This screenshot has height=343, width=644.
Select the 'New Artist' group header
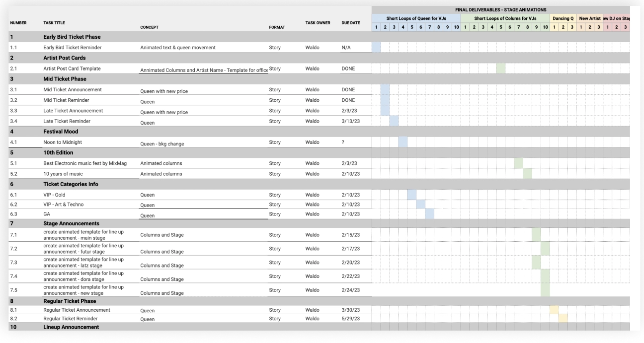(590, 18)
